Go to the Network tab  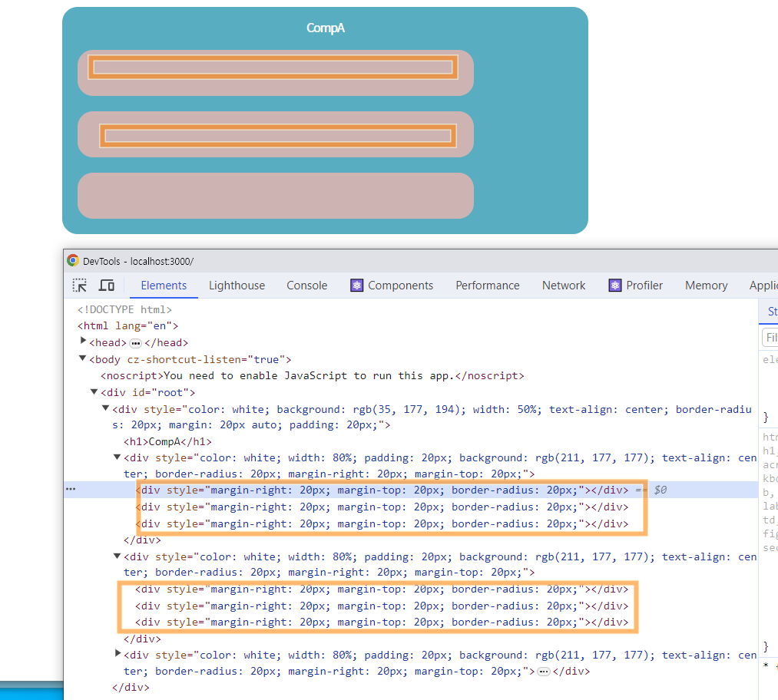[564, 286]
